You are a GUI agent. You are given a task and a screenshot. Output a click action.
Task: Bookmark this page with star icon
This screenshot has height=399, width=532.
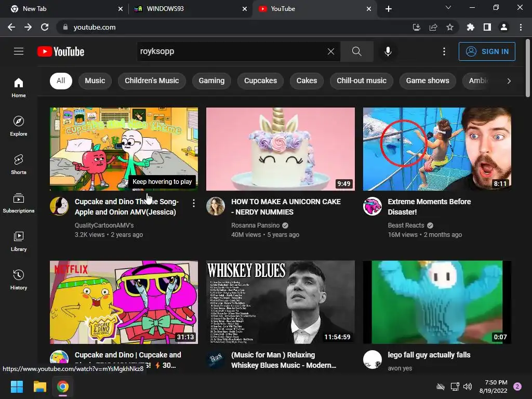click(450, 27)
